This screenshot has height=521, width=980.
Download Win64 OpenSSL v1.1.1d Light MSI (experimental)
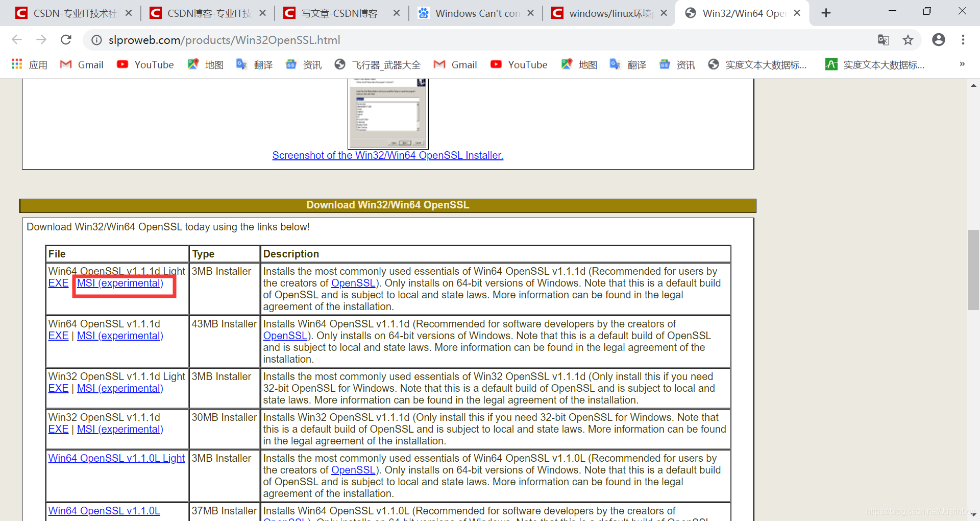coord(120,283)
